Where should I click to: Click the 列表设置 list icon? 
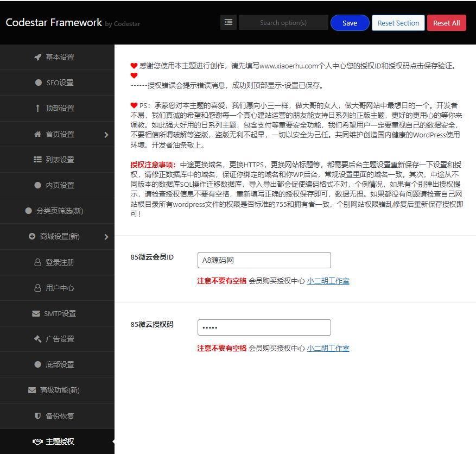37,160
